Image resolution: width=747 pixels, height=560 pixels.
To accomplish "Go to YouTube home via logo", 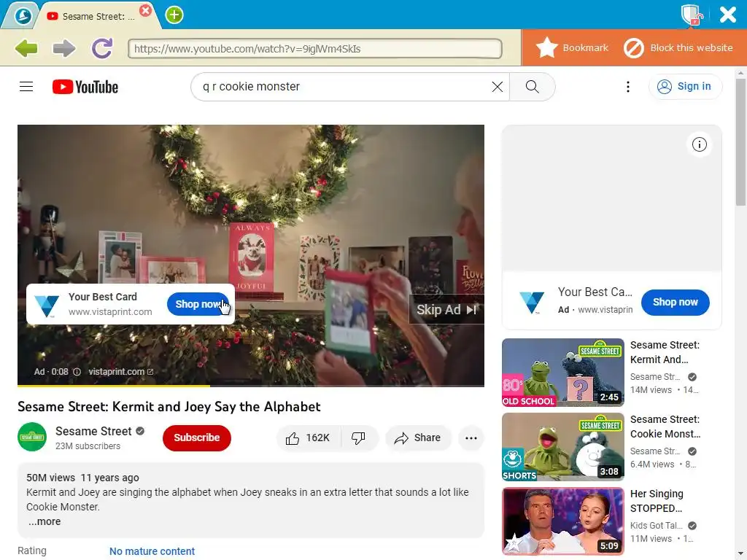I will click(x=85, y=87).
